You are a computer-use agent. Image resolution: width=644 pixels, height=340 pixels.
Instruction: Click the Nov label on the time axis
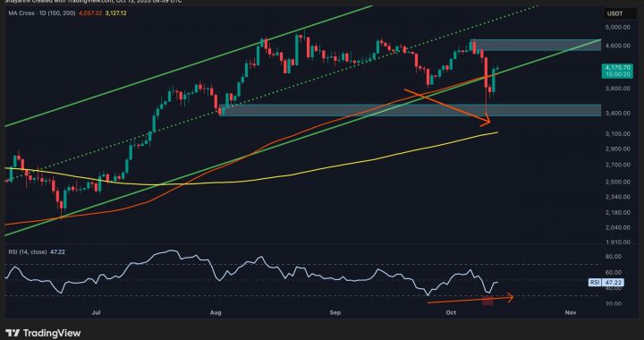pyautogui.click(x=570, y=313)
